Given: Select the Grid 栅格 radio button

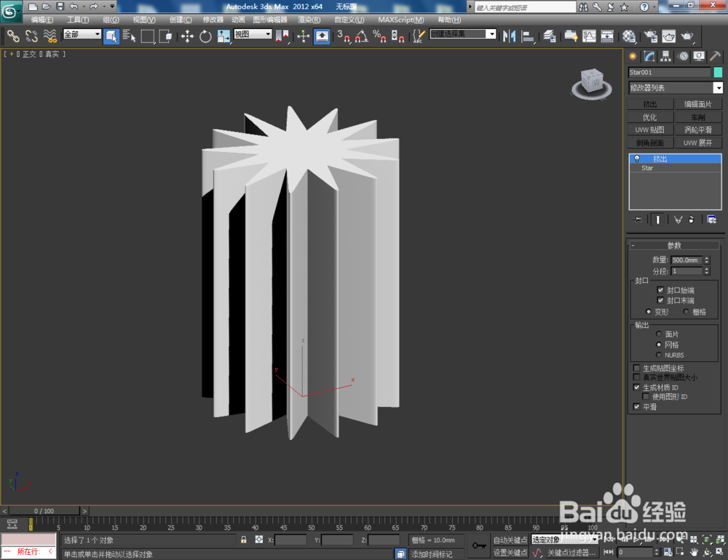Looking at the screenshot, I should pos(686,312).
